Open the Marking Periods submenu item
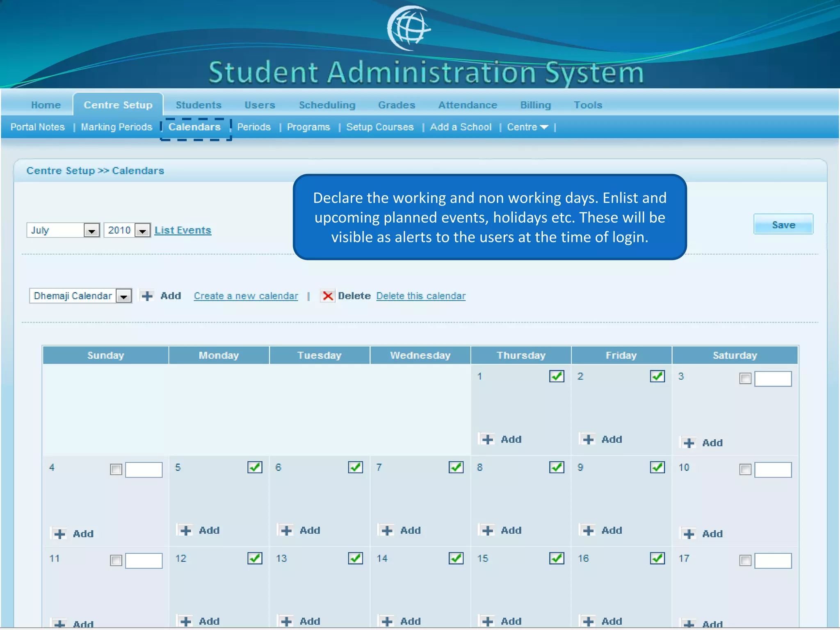Image resolution: width=840 pixels, height=630 pixels. pos(116,127)
